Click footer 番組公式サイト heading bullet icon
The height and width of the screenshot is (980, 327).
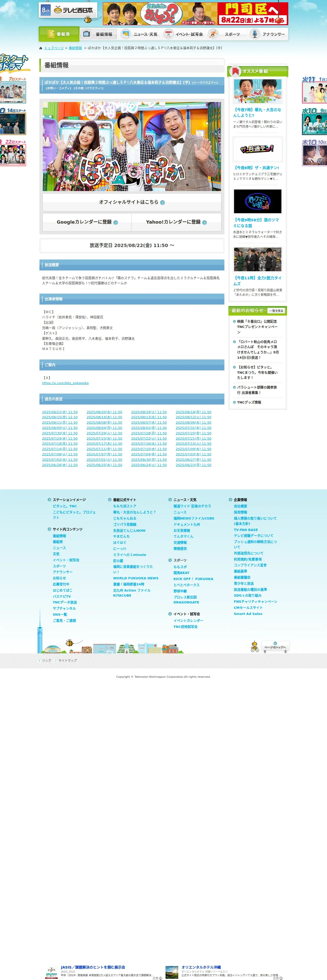pyautogui.click(x=110, y=500)
